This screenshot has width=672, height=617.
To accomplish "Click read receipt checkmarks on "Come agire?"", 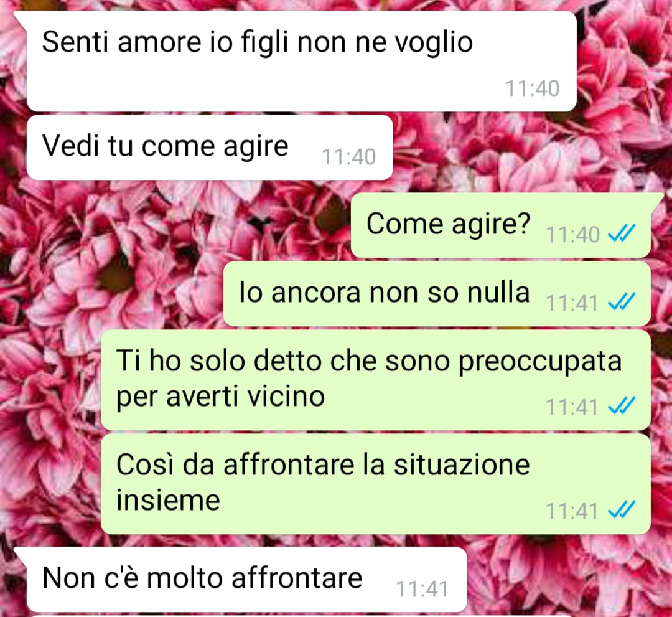I will coord(622,233).
